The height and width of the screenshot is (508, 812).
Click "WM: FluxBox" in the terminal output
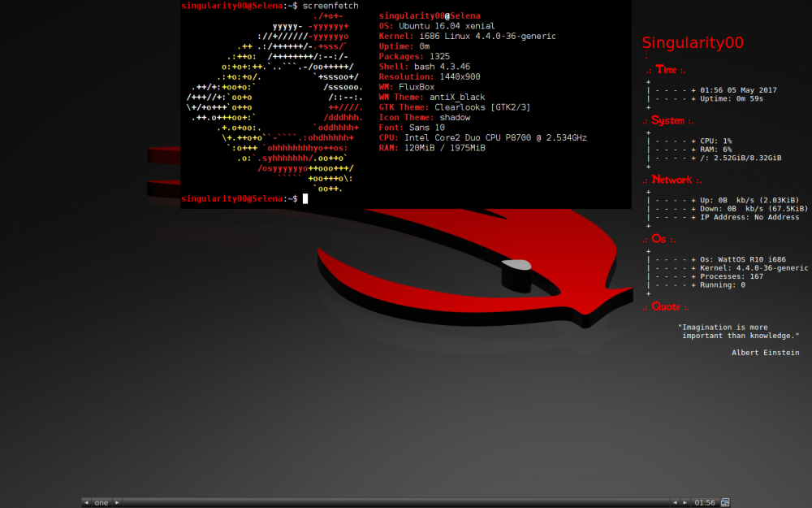407,87
